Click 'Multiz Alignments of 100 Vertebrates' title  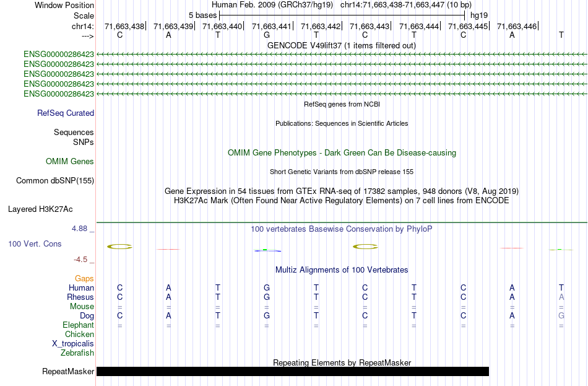pos(342,270)
